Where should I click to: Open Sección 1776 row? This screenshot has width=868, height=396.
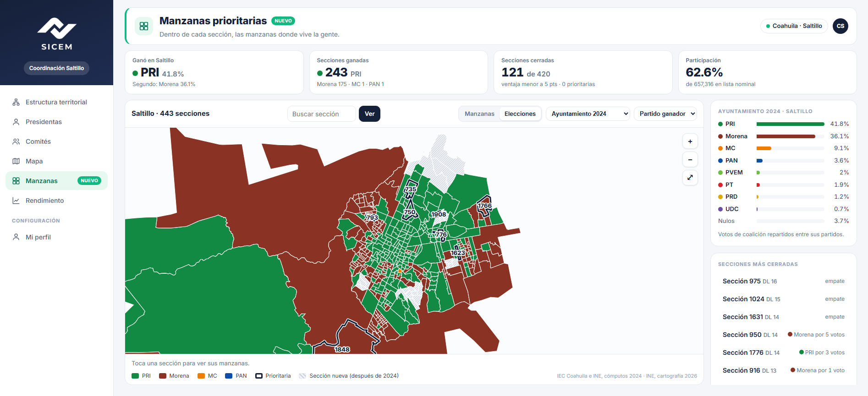click(x=783, y=353)
